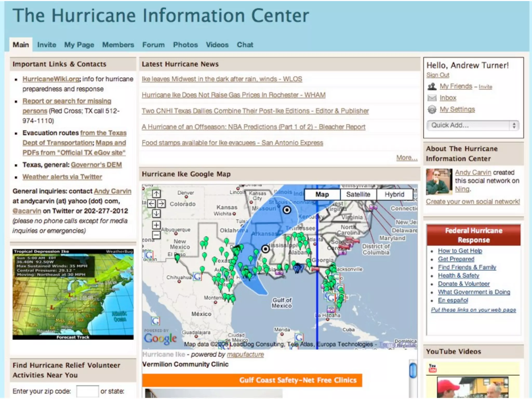Zoom out with the map minus button
Viewport: 532px width, 399px height.
pos(156,235)
